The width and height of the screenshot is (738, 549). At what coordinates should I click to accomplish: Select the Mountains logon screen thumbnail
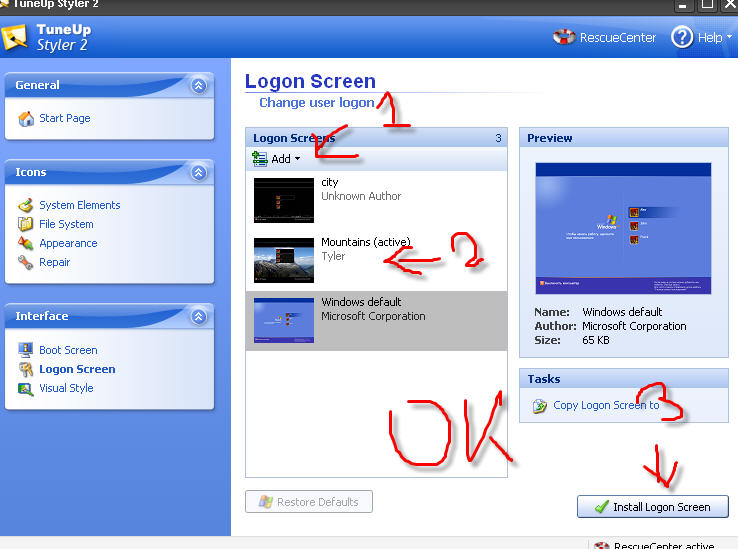click(x=284, y=260)
